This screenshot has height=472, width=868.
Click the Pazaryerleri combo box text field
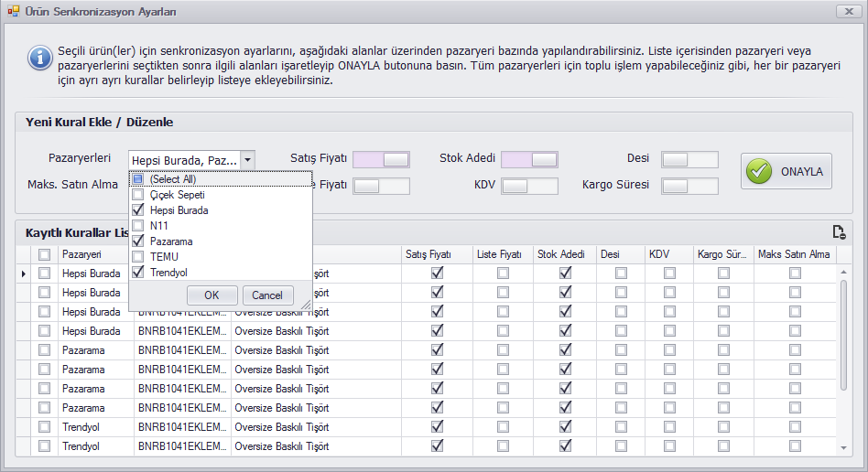(185, 160)
